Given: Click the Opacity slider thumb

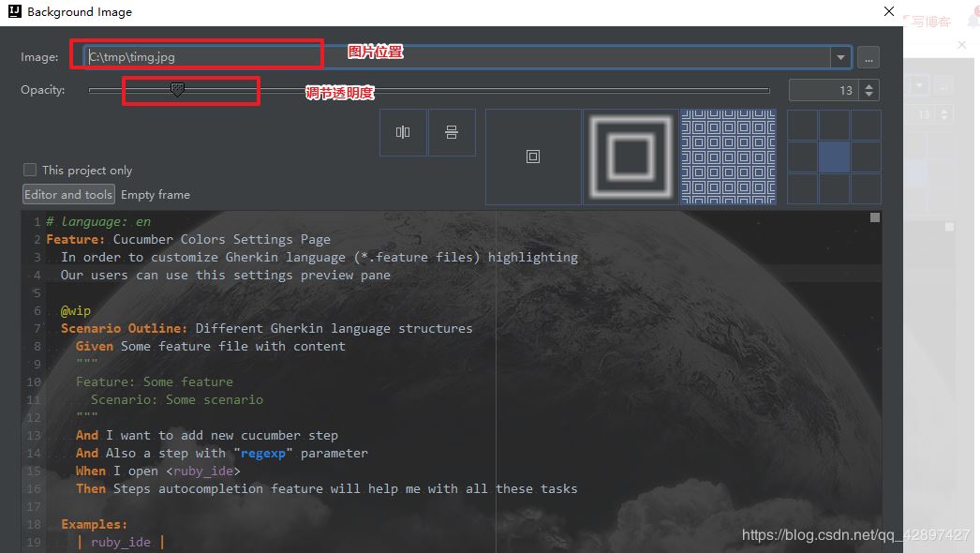Looking at the screenshot, I should (177, 89).
